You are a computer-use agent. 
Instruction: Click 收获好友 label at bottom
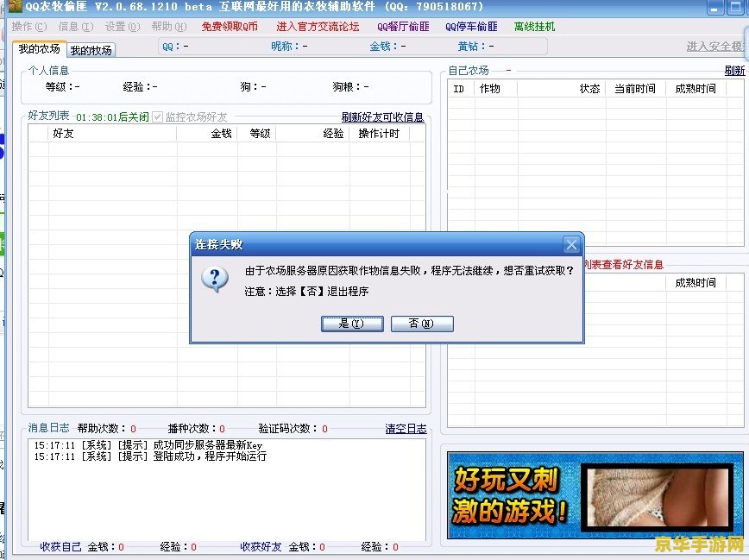[x=261, y=546]
